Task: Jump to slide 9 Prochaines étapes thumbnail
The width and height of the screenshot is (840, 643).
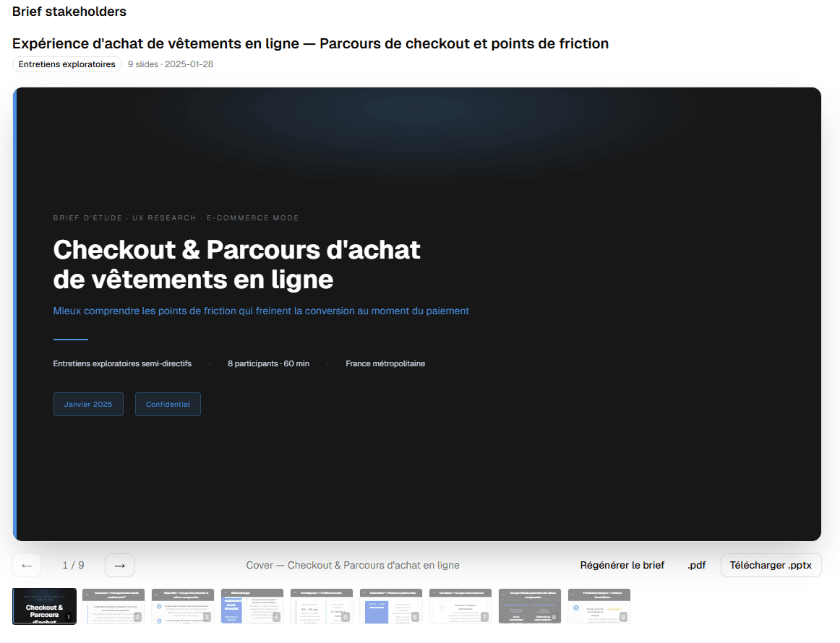Action: click(599, 606)
